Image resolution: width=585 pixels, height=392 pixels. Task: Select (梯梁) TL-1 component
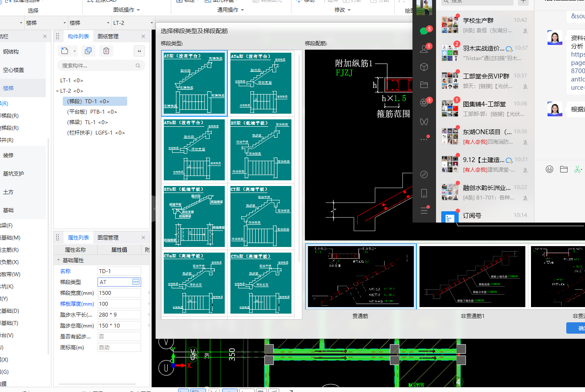[x=87, y=122]
